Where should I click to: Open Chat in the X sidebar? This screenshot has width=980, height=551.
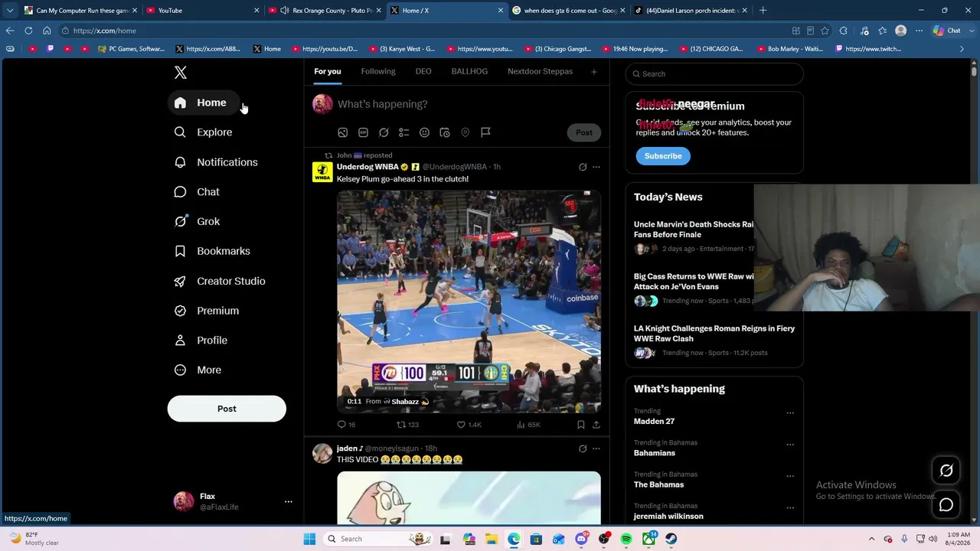coord(198,192)
